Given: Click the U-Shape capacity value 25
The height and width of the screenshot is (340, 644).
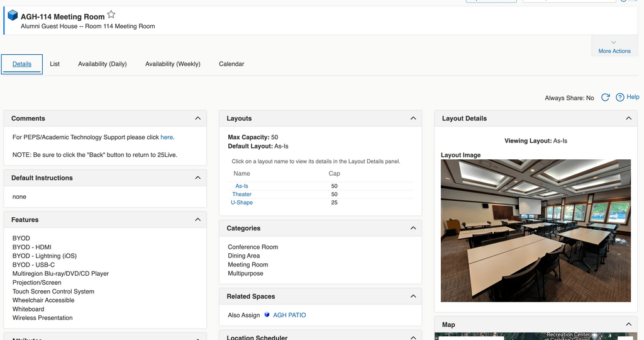Looking at the screenshot, I should click(335, 203).
